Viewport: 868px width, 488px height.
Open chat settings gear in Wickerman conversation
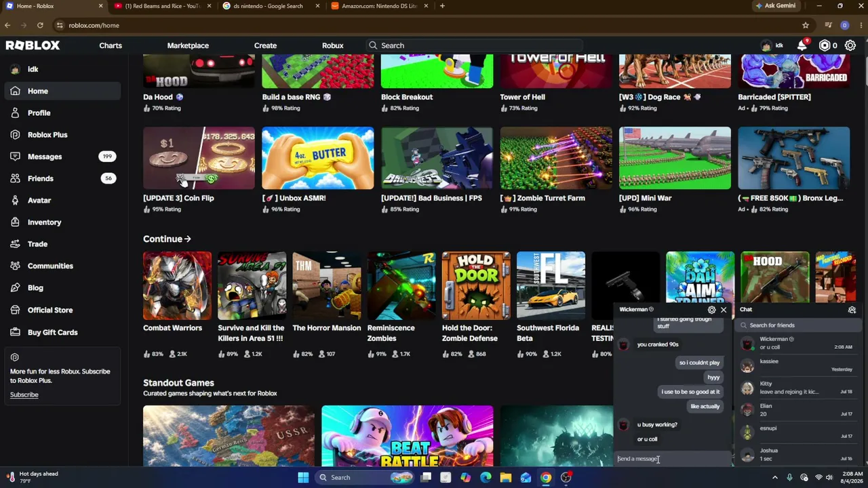coord(711,310)
